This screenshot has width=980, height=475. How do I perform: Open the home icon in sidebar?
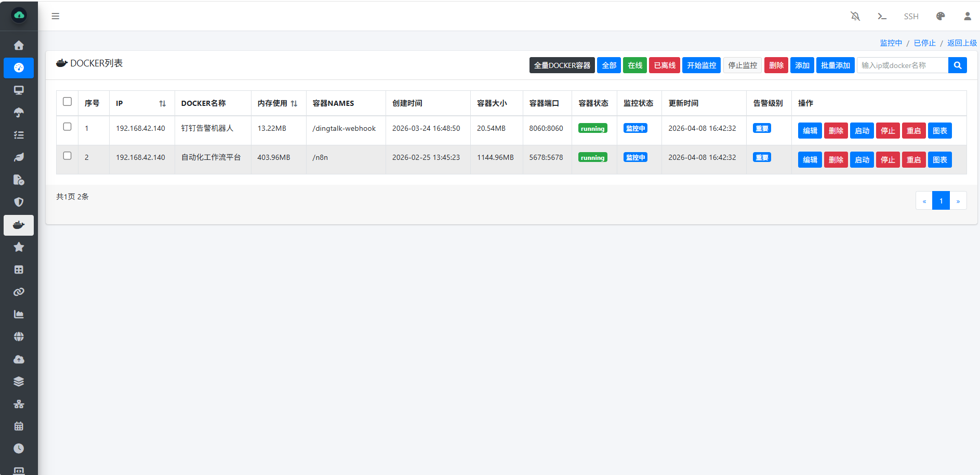[x=19, y=46]
